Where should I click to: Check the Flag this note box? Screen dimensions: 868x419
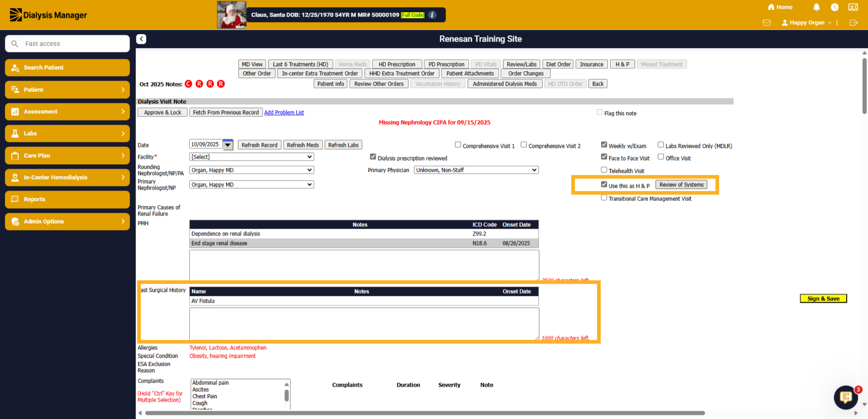tap(599, 112)
